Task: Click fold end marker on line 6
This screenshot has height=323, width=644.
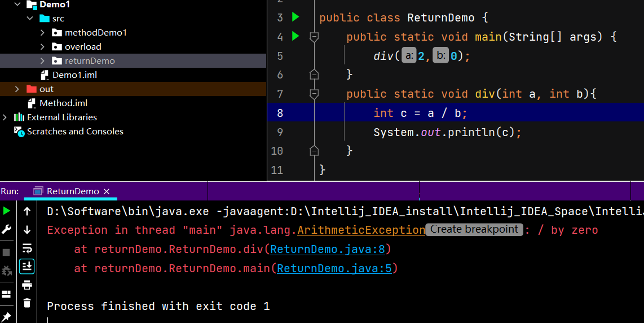Action: pos(314,75)
